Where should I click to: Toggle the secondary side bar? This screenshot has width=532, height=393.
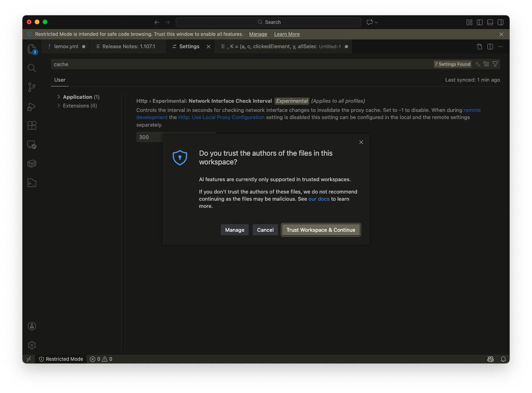click(x=501, y=22)
